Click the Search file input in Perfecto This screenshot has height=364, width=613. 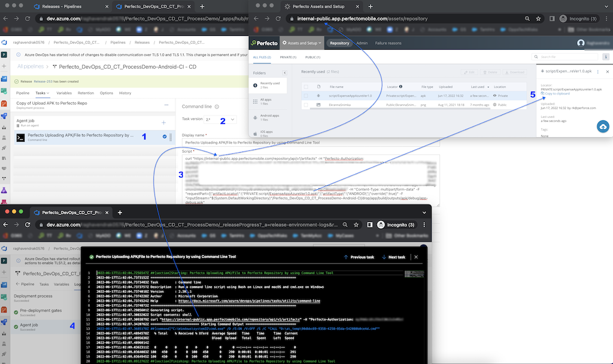[565, 57]
